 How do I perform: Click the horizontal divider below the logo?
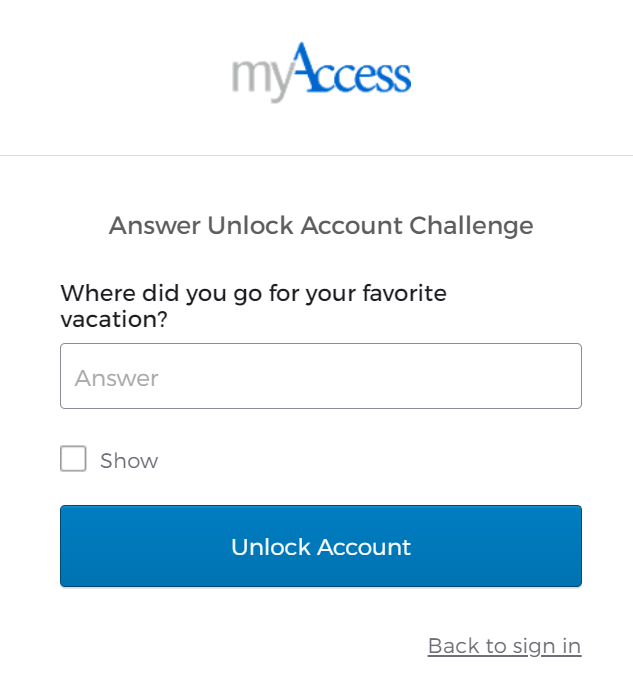pyautogui.click(x=316, y=155)
